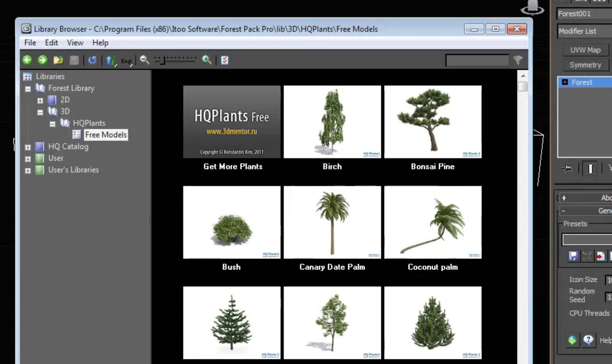
Task: Toggle Pin Stack in the modifier panel
Action: [x=567, y=168]
